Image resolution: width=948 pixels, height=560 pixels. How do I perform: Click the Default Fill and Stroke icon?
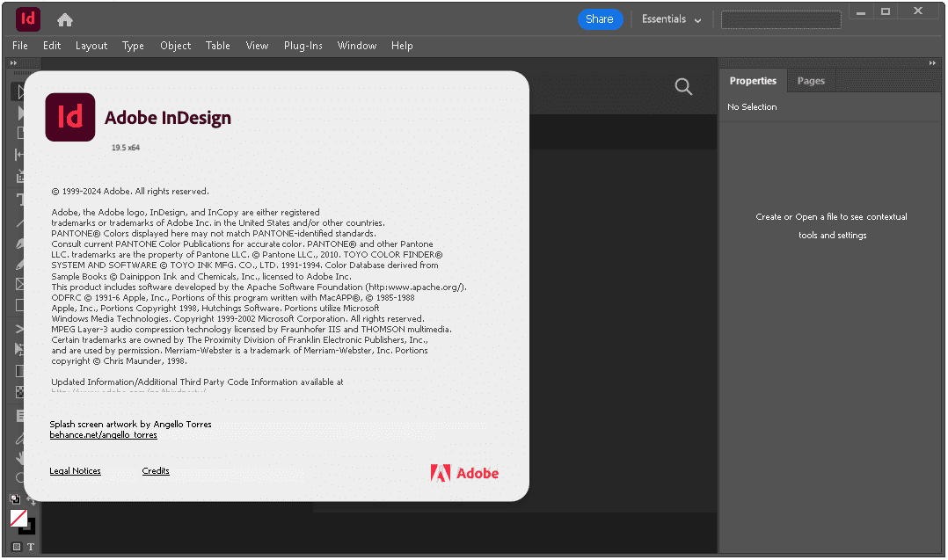pos(14,498)
